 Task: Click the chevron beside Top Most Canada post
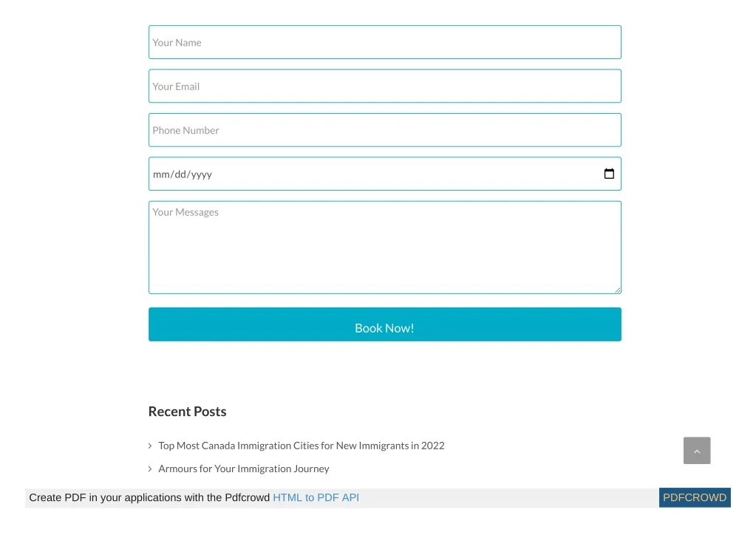point(150,446)
